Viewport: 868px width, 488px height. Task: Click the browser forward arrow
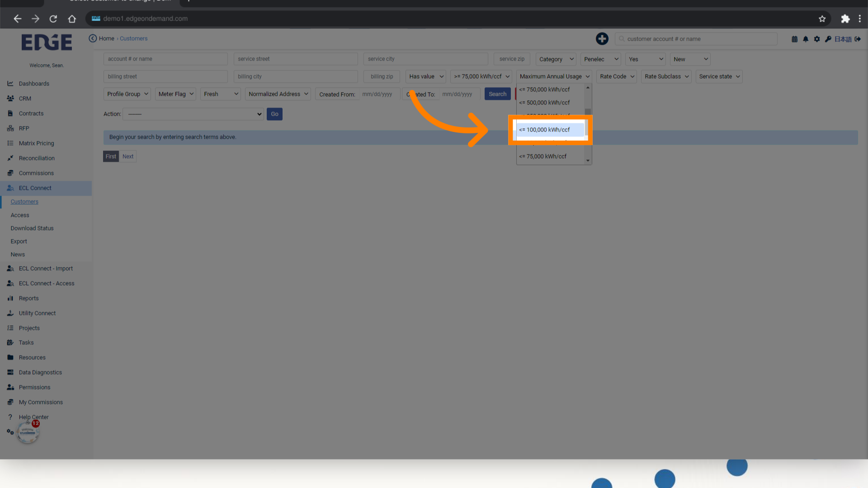tap(35, 19)
